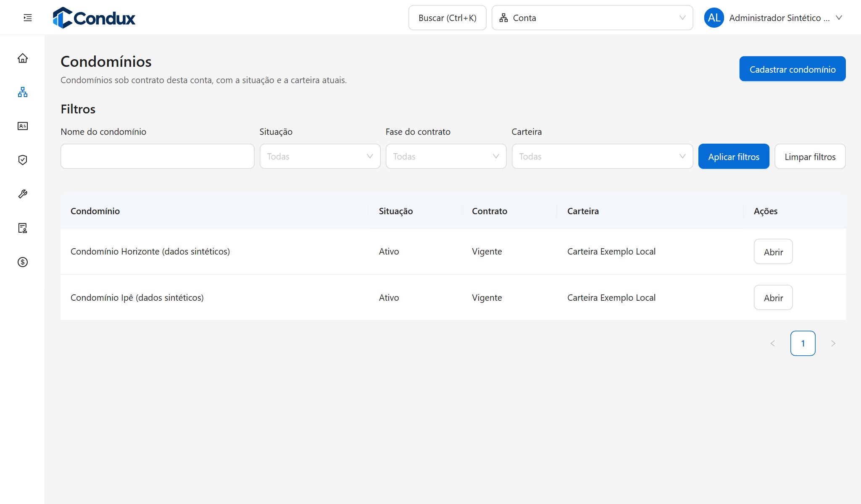This screenshot has width=861, height=504.
Task: Open Condomínio Horizonte with its Abrir button
Action: [773, 252]
